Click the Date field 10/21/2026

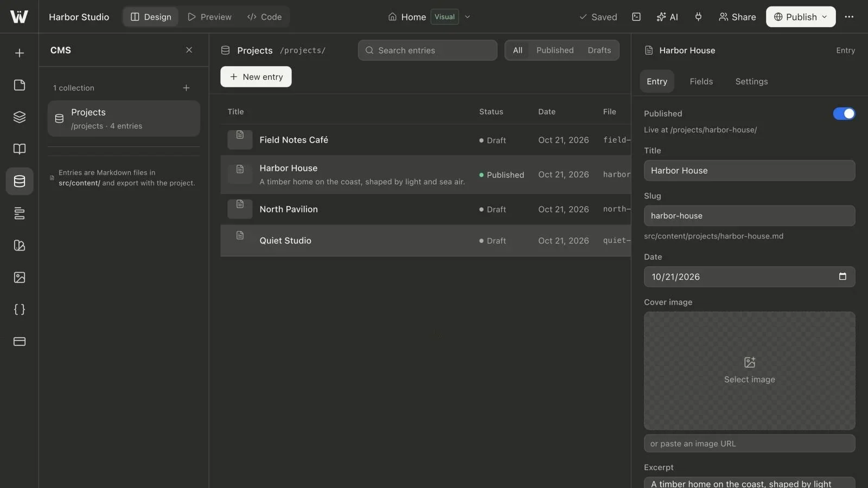749,277
